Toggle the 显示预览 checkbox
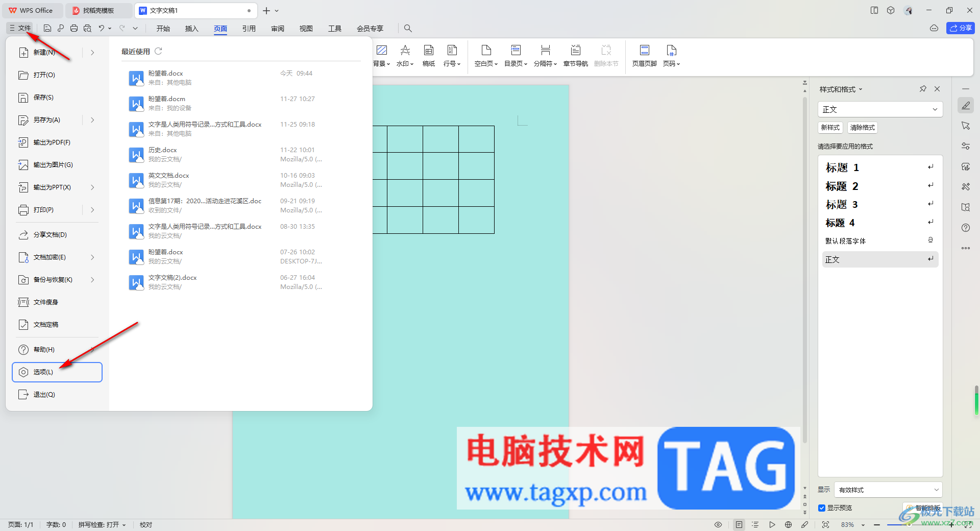 coord(822,508)
